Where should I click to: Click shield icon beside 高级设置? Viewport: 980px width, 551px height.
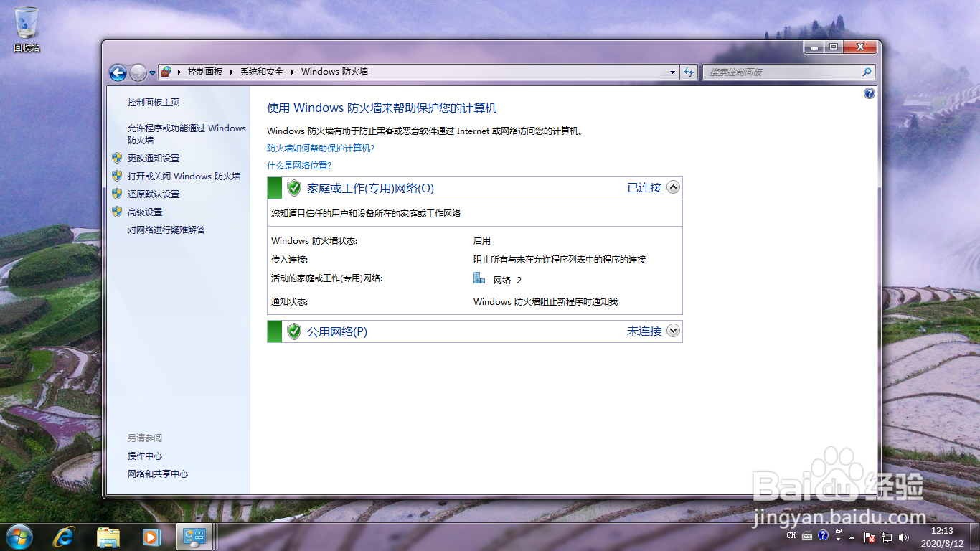tap(117, 211)
